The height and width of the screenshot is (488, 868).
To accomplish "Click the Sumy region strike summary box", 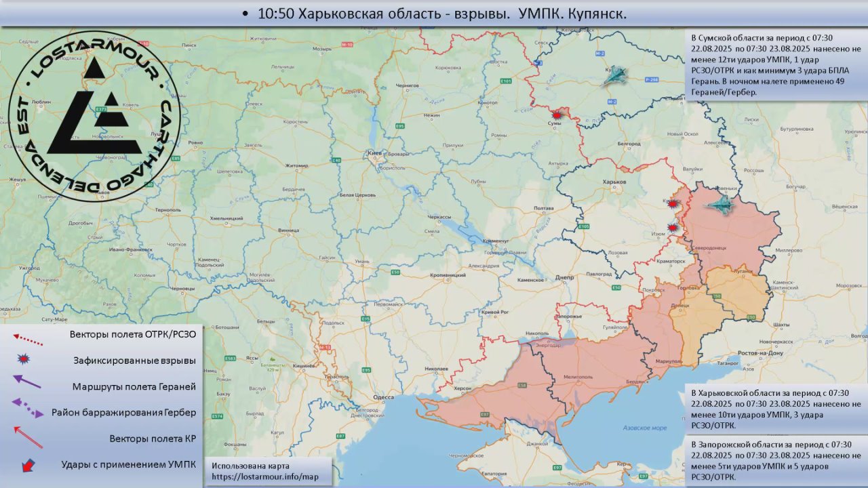I will click(x=776, y=64).
